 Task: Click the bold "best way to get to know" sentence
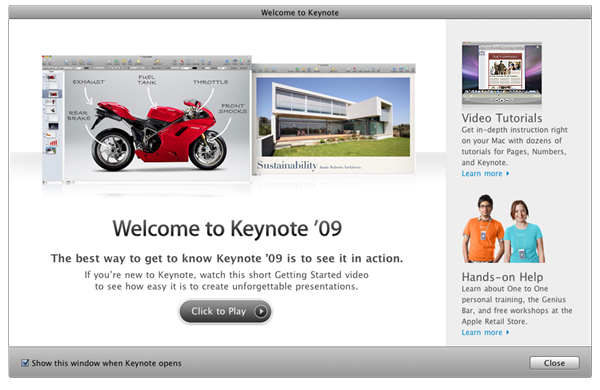point(227,258)
